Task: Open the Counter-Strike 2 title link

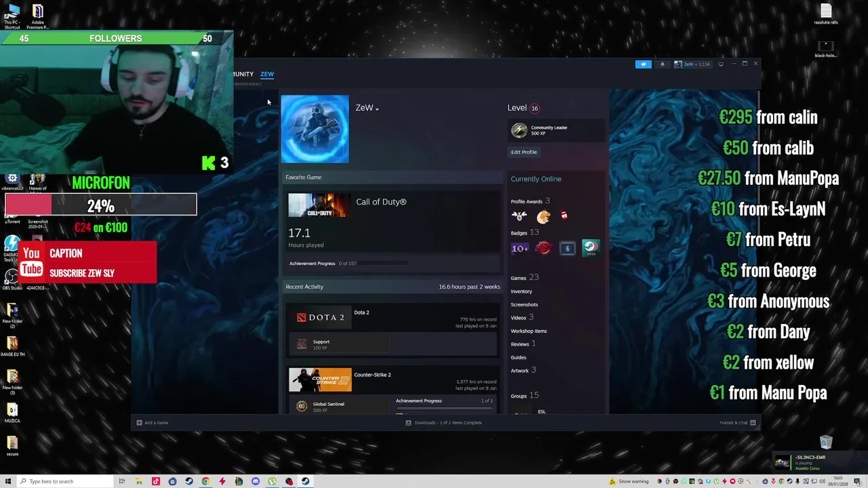Action: tap(372, 375)
